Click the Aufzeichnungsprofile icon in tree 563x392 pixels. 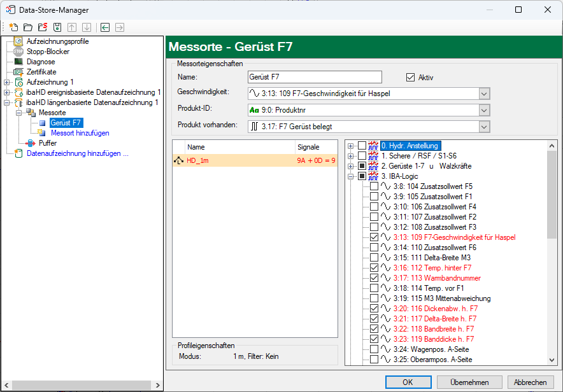click(x=18, y=41)
